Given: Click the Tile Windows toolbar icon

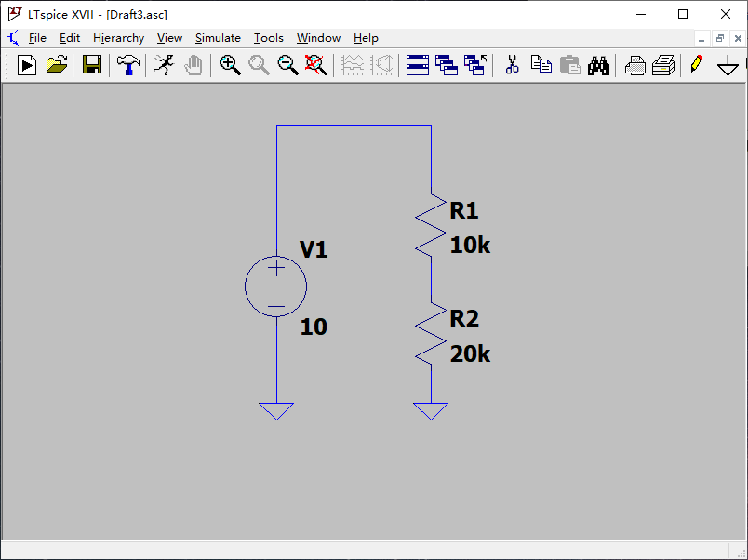Looking at the screenshot, I should tap(418, 65).
